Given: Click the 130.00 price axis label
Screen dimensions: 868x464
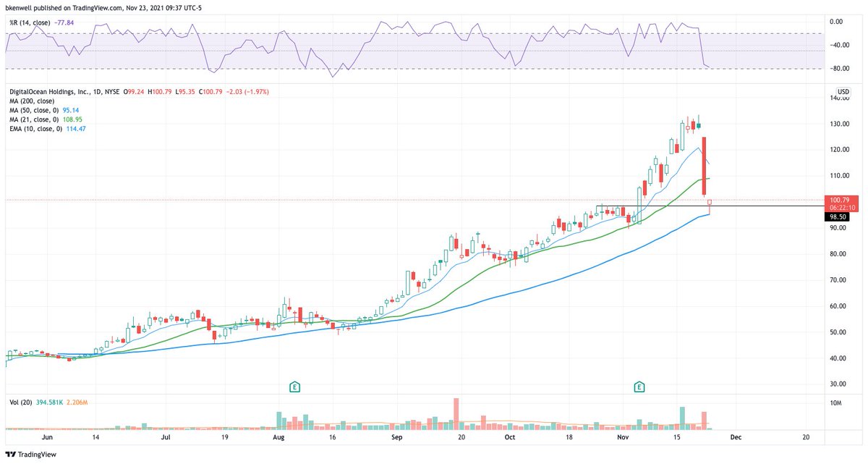Looking at the screenshot, I should (839, 124).
